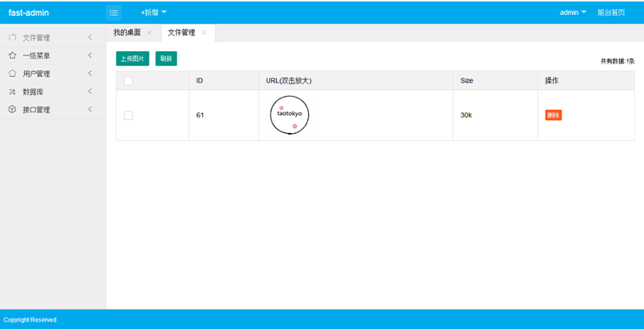The image size is (644, 329).
Task: Click the cube icon beside 接口管理
Action: click(x=12, y=110)
